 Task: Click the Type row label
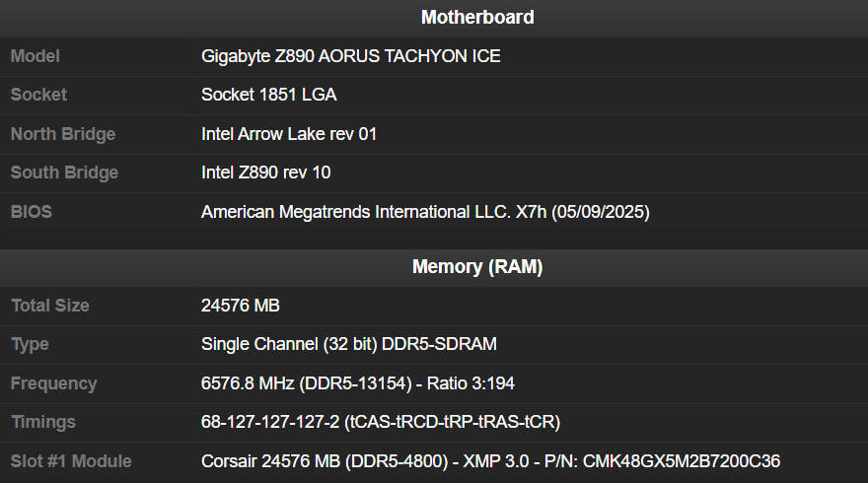pyautogui.click(x=30, y=344)
